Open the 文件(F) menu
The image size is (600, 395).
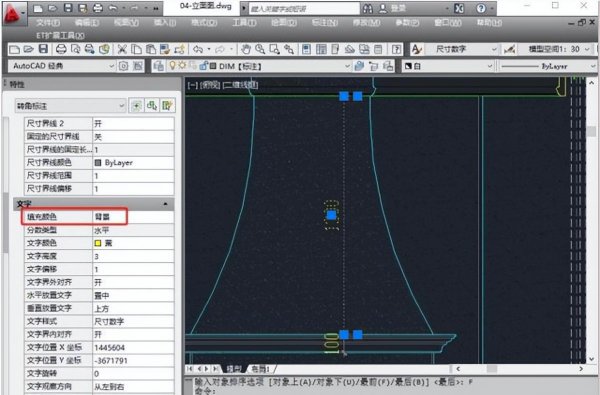48,23
